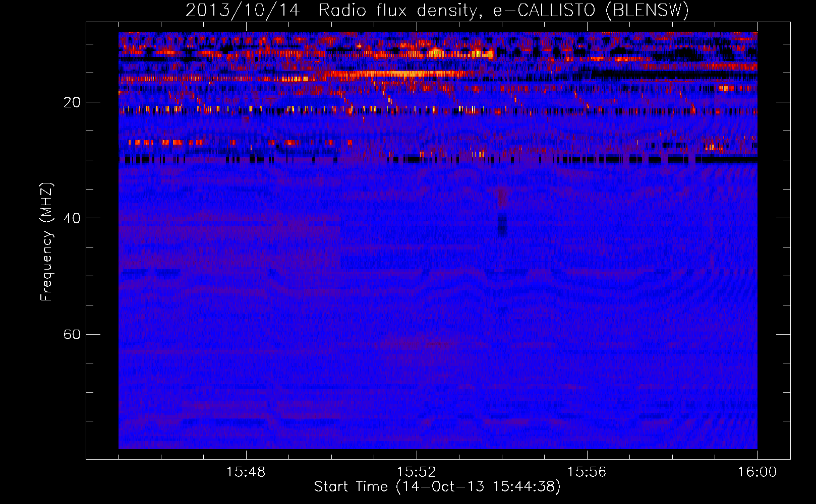Click the 20 MHz frequency tick label
The image size is (816, 504).
[x=72, y=102]
